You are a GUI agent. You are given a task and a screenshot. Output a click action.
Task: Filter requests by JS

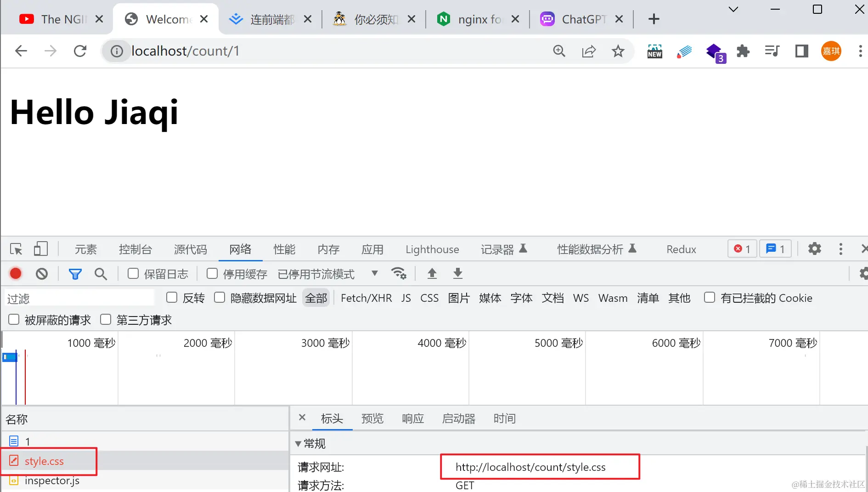(x=406, y=298)
